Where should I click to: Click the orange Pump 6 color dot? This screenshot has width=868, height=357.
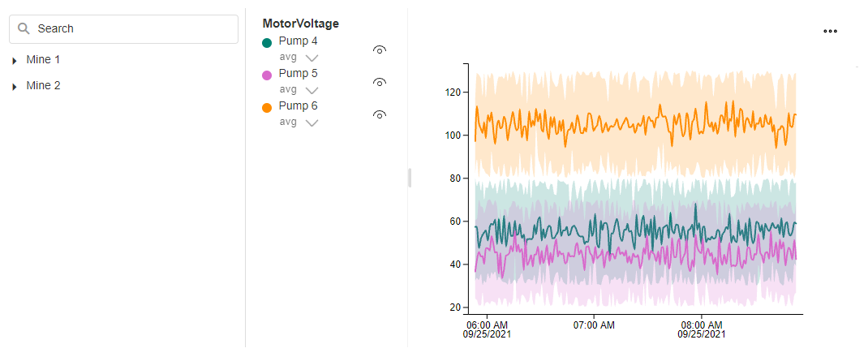pyautogui.click(x=268, y=108)
